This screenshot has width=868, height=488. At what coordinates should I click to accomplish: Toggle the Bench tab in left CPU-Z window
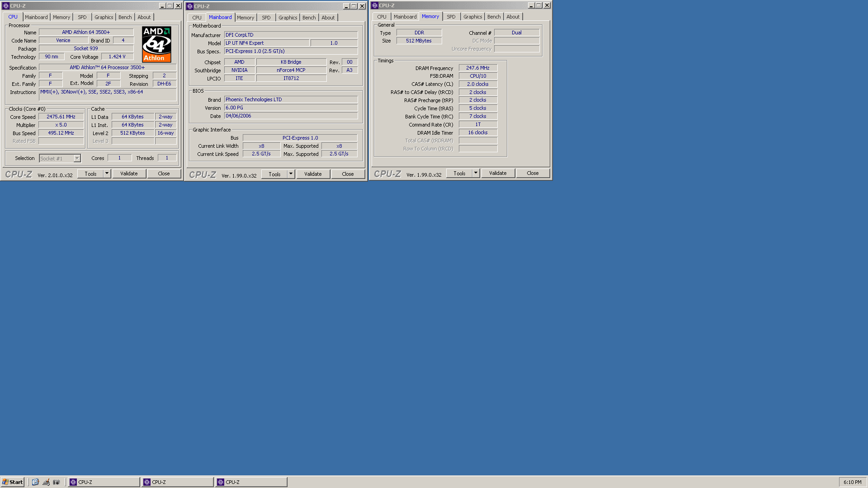point(125,17)
